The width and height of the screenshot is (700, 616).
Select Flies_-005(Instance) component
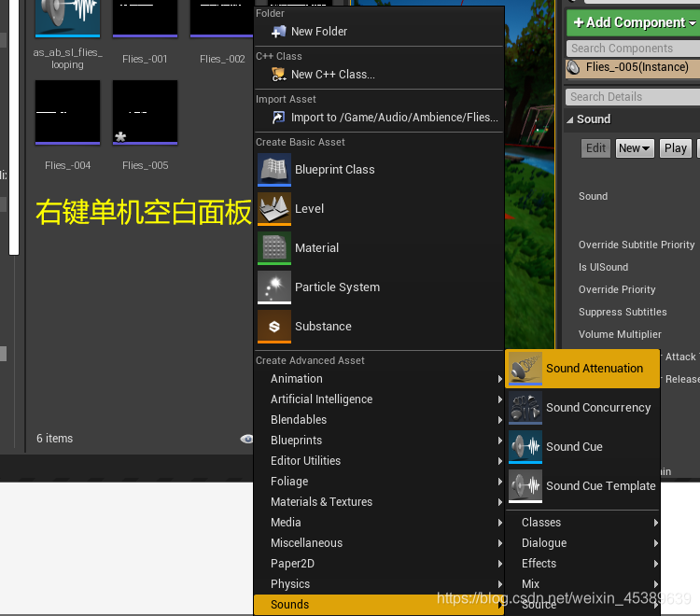(x=633, y=67)
